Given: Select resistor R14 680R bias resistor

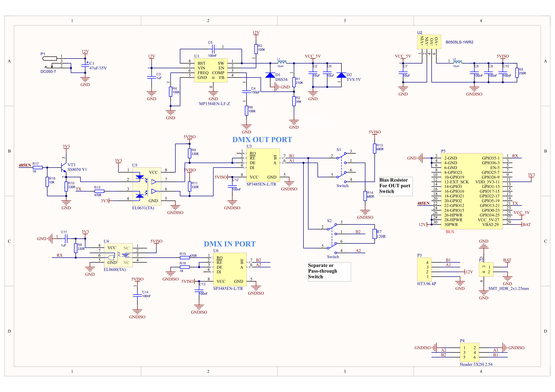Looking at the screenshot, I should 365,196.
